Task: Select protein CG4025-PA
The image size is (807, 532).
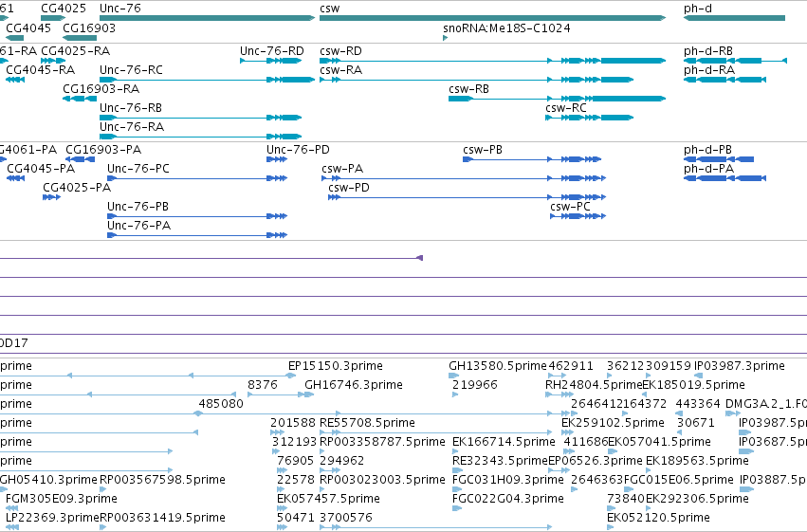Action: pos(52,197)
